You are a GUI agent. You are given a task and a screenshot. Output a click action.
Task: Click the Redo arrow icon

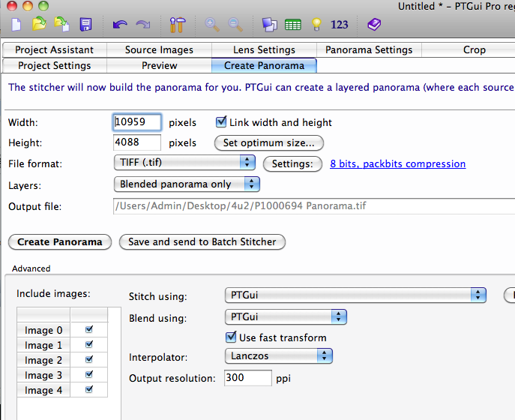pos(143,25)
